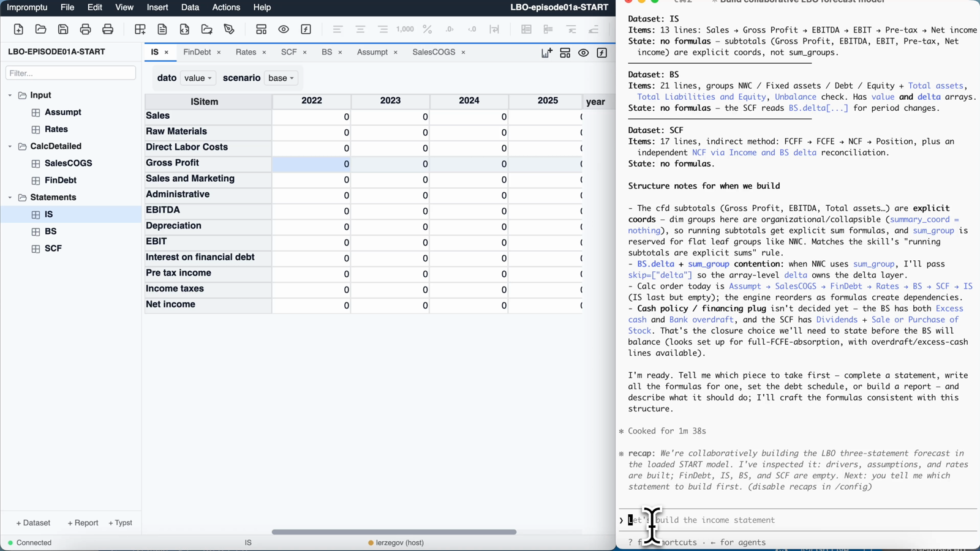Switch to the SCF tab
980x551 pixels.
[x=288, y=52]
